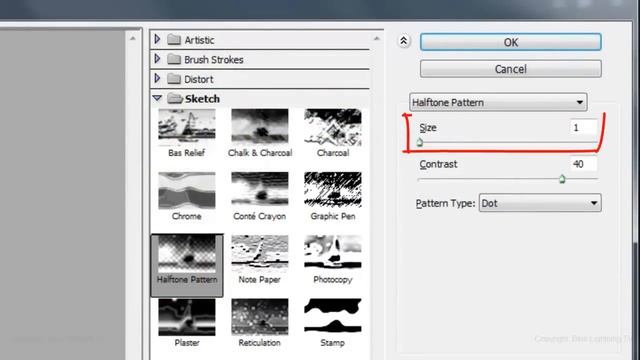640x360 pixels.
Task: Click the Brush Strokes folder label
Action: [213, 60]
